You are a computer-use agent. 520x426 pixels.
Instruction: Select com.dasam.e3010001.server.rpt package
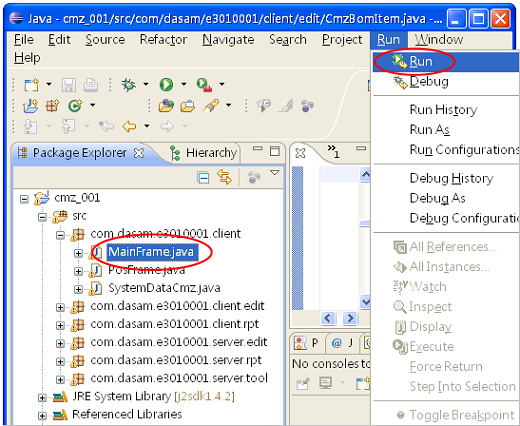coord(176,360)
